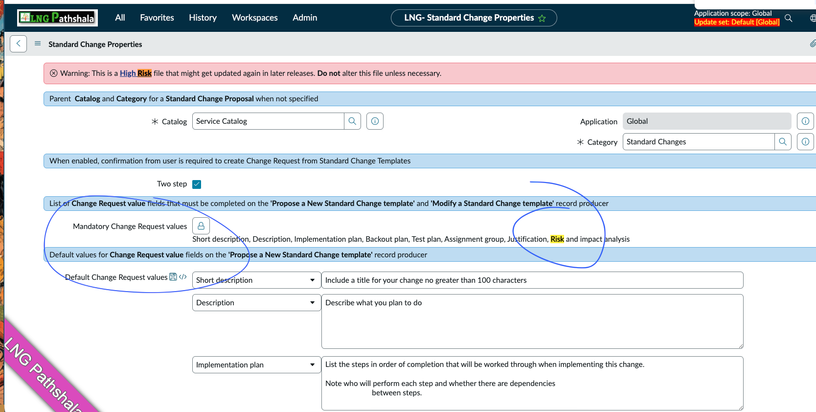The image size is (816, 412).
Task: Click the LNG Pathshala logo
Action: point(57,18)
